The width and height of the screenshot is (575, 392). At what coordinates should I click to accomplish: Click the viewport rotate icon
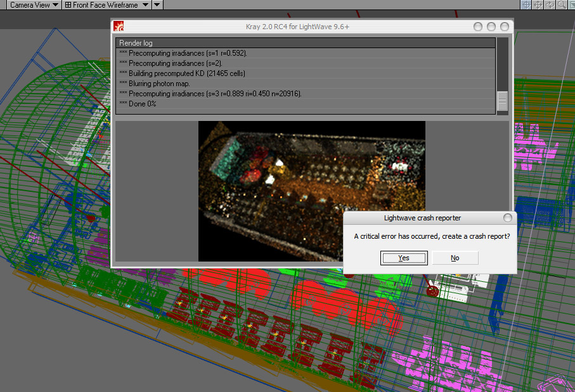pyautogui.click(x=550, y=5)
